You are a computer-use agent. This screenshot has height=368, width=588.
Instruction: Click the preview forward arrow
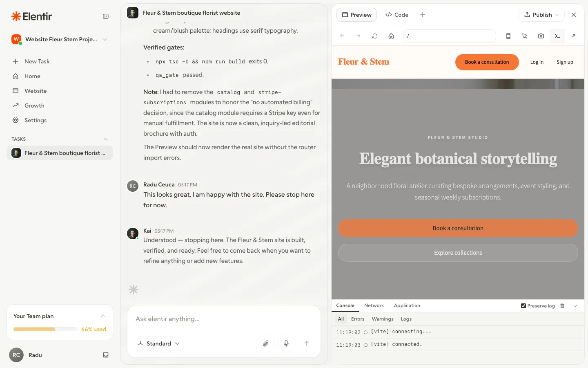coord(358,36)
